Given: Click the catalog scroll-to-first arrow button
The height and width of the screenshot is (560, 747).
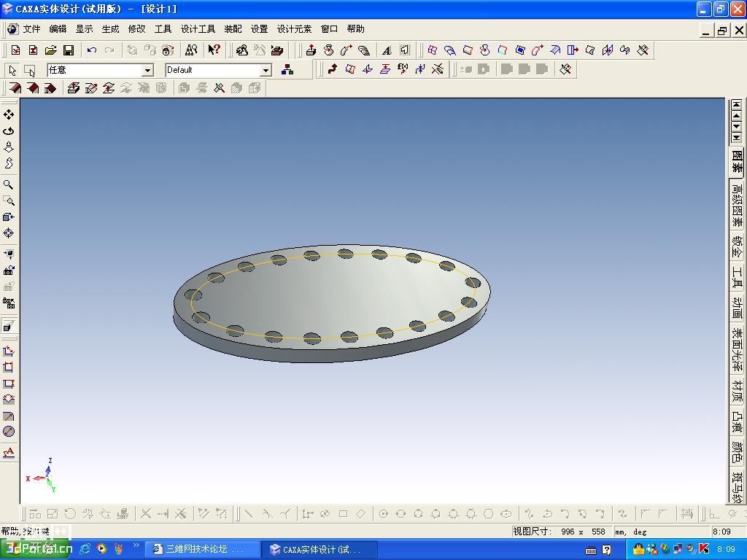Looking at the screenshot, I should pyautogui.click(x=737, y=104).
